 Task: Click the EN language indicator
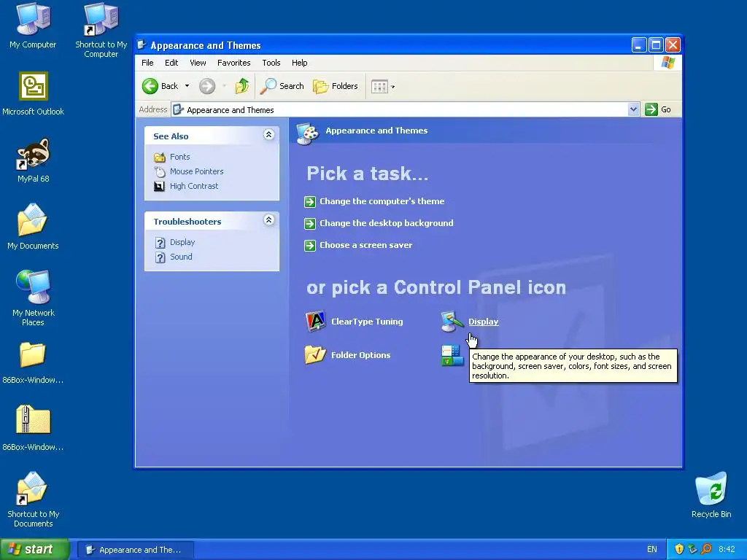[x=652, y=550]
